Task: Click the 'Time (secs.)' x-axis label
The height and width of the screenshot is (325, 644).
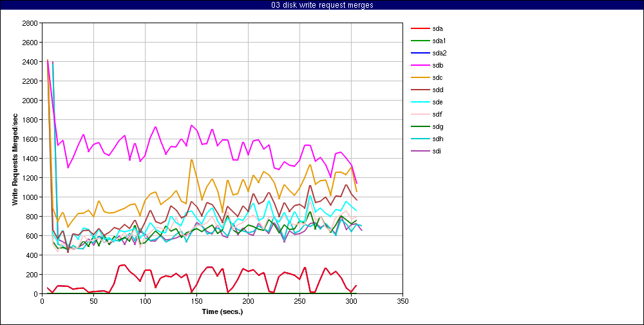Action: coord(222,311)
